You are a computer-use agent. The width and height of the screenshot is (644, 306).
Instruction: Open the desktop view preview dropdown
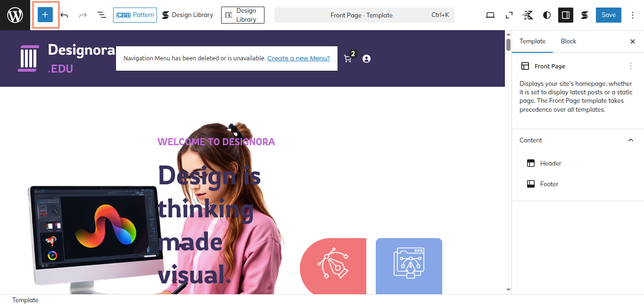490,15
